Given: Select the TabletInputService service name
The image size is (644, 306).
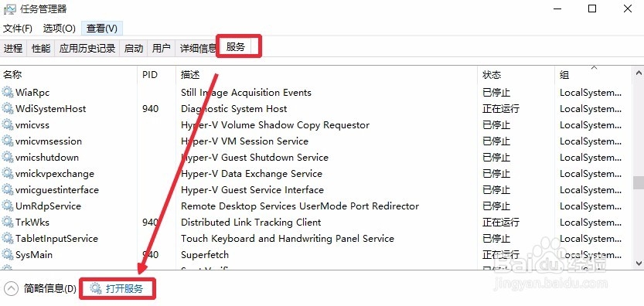Looking at the screenshot, I should [56, 238].
